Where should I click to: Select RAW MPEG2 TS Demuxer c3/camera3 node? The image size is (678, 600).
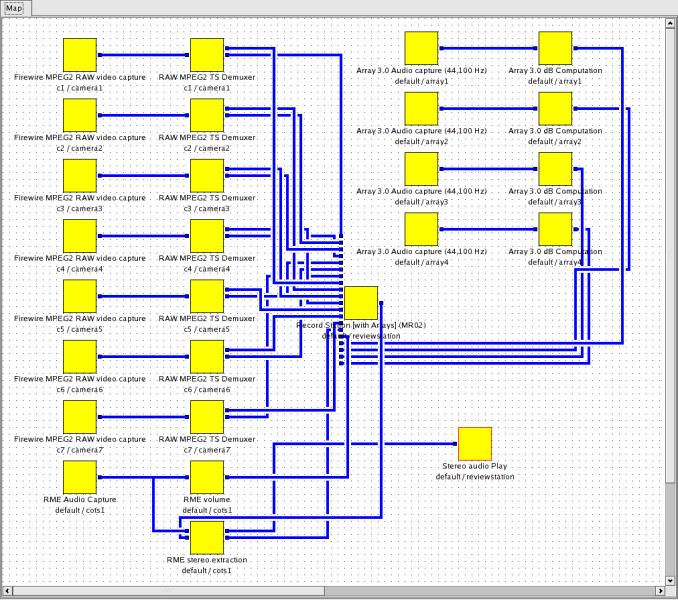tap(207, 176)
